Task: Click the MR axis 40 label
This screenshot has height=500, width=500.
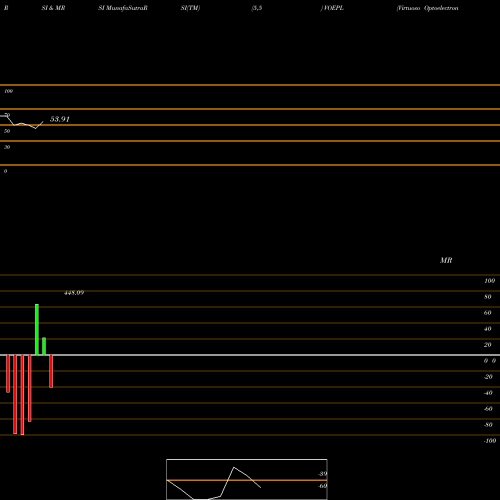Action: (x=488, y=329)
